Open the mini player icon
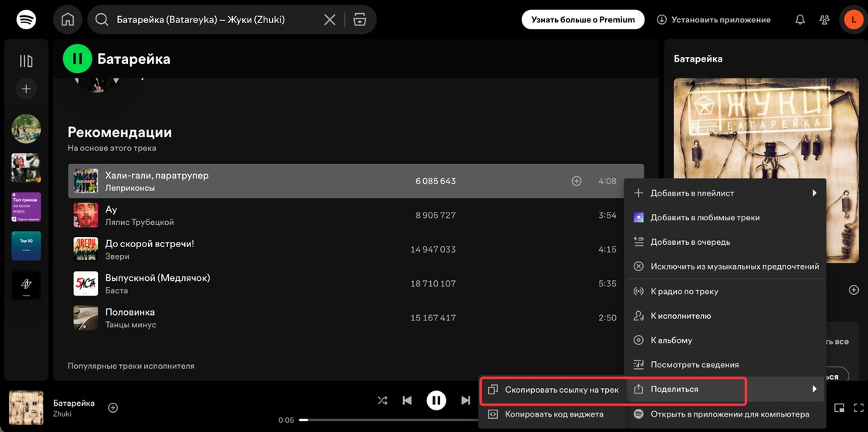This screenshot has width=868, height=432. [839, 408]
